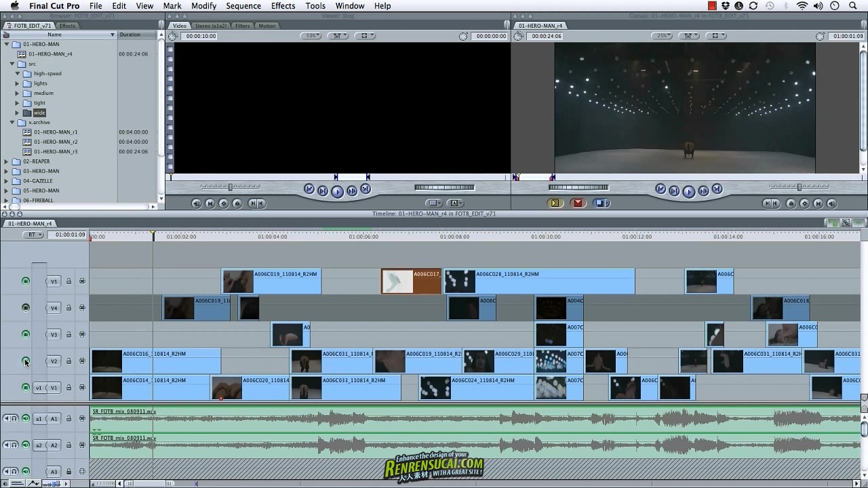Toggle A1 track audible control
Viewport: 868px width, 488px height.
click(26, 418)
